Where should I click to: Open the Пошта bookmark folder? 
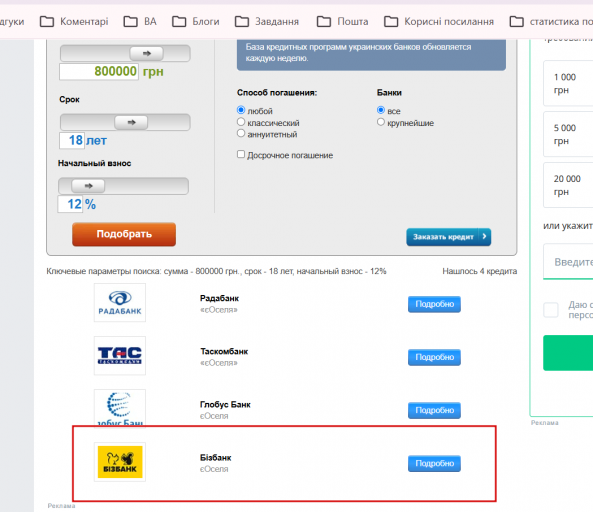coord(342,22)
